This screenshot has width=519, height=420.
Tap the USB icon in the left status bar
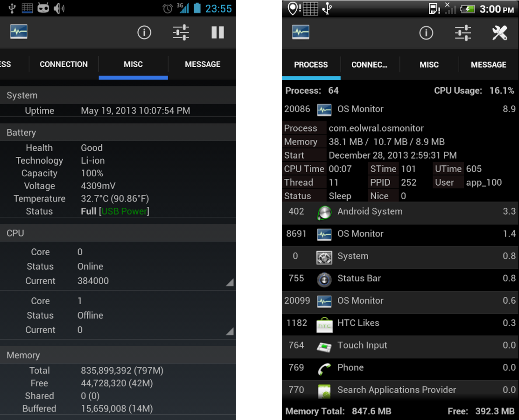pyautogui.click(x=12, y=8)
